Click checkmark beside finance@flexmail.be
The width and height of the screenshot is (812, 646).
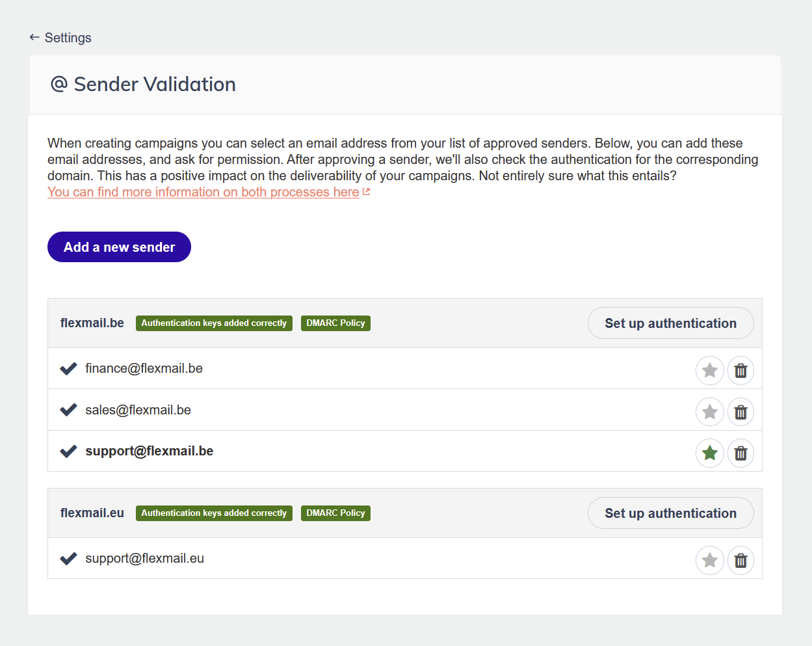pyautogui.click(x=68, y=369)
